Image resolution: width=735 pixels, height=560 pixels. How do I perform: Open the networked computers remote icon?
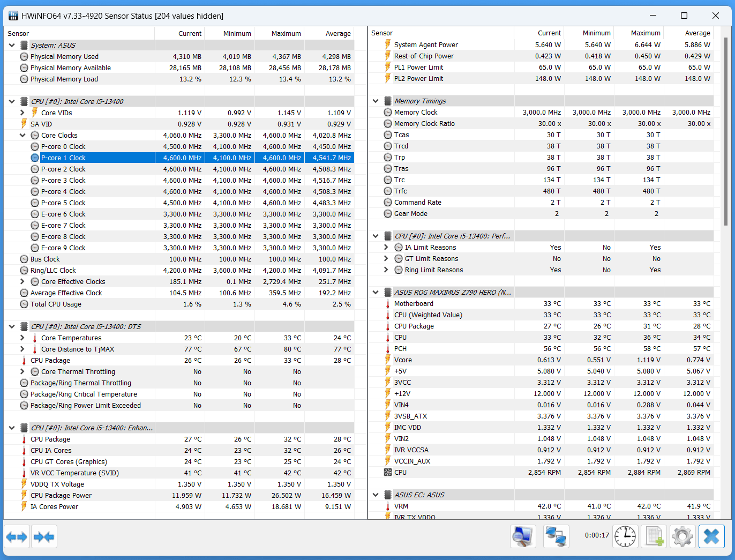pyautogui.click(x=556, y=536)
